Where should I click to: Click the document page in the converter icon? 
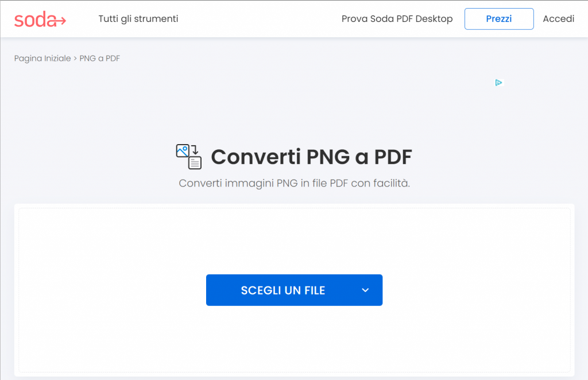[x=195, y=163]
